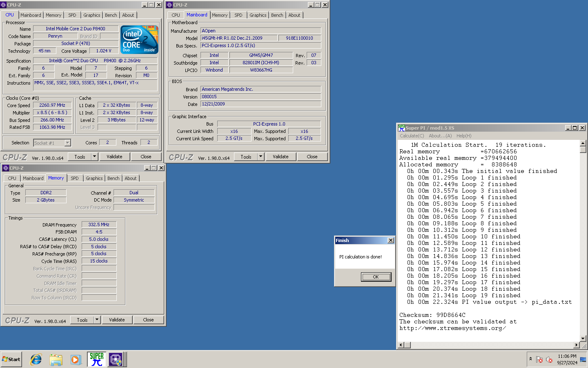
Task: Open the Socket #1 selection dropdown
Action: point(68,143)
